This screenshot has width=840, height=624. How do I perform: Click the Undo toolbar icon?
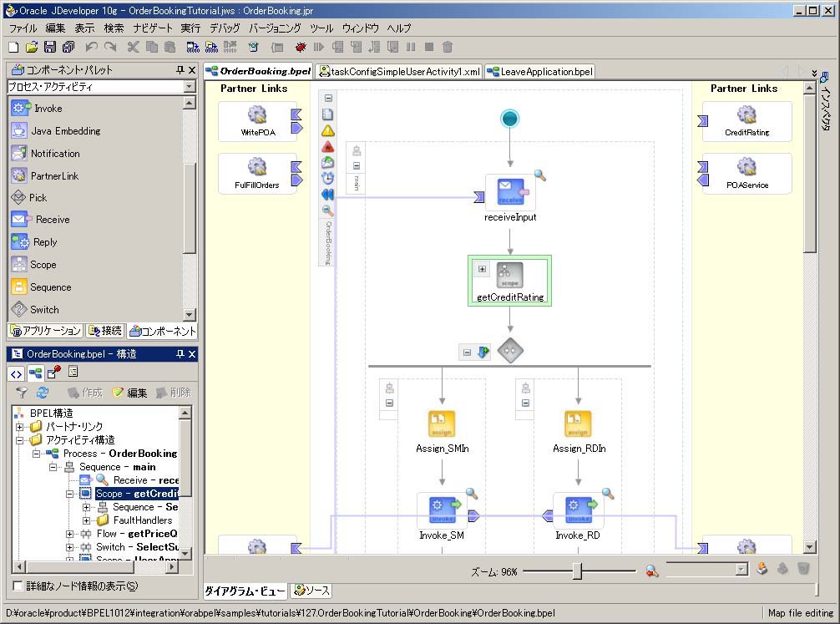click(x=91, y=47)
